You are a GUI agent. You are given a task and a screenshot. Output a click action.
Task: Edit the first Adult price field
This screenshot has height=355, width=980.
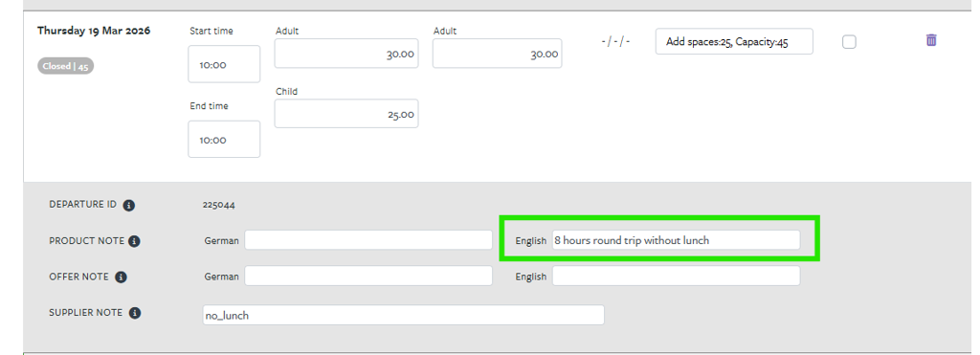(x=346, y=54)
